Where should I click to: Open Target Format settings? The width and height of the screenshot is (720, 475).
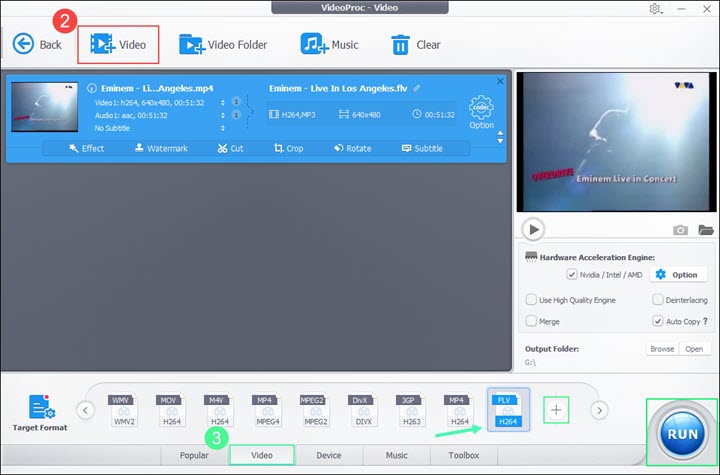[40, 413]
